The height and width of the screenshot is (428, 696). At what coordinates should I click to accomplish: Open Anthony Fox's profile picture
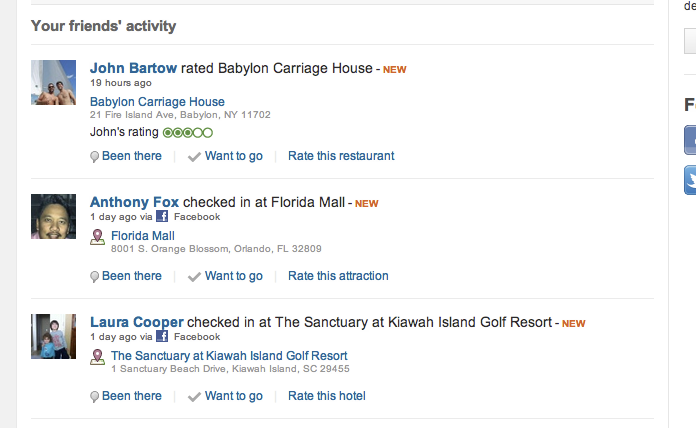coord(53,216)
